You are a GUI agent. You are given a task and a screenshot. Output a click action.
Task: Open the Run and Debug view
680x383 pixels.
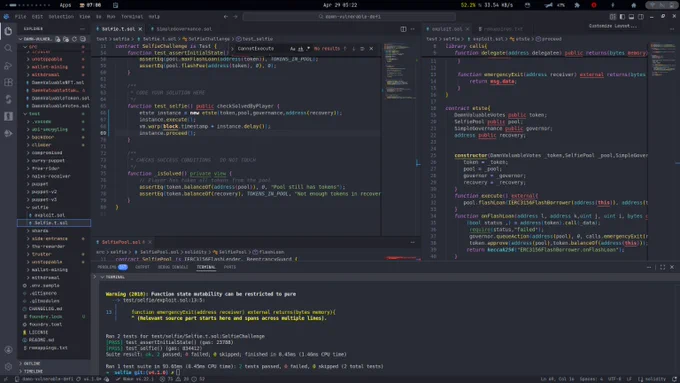coord(8,65)
